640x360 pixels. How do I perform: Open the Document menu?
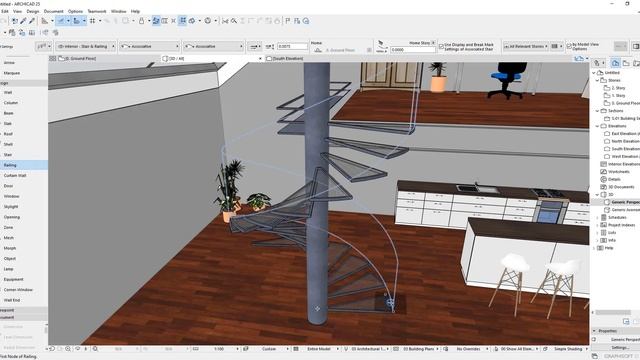coord(53,11)
